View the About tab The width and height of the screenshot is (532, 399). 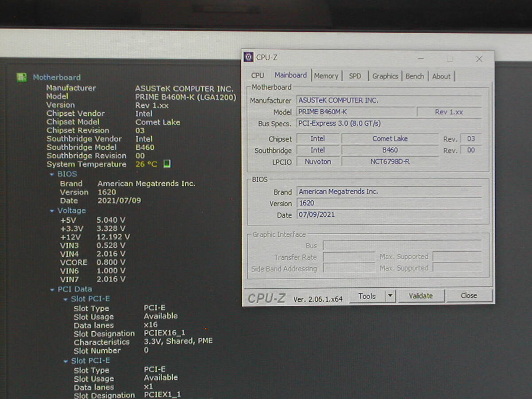pyautogui.click(x=442, y=76)
